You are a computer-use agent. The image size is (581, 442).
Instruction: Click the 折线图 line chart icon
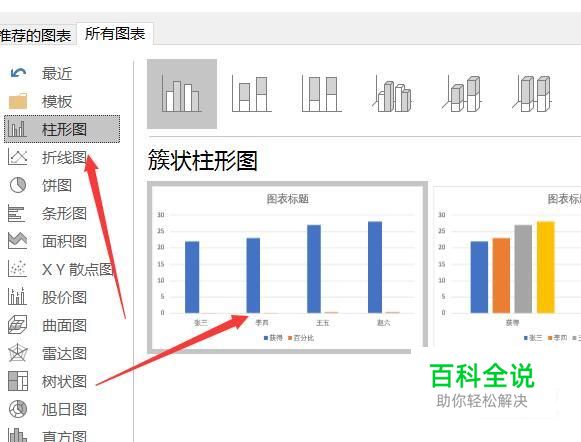click(17, 157)
